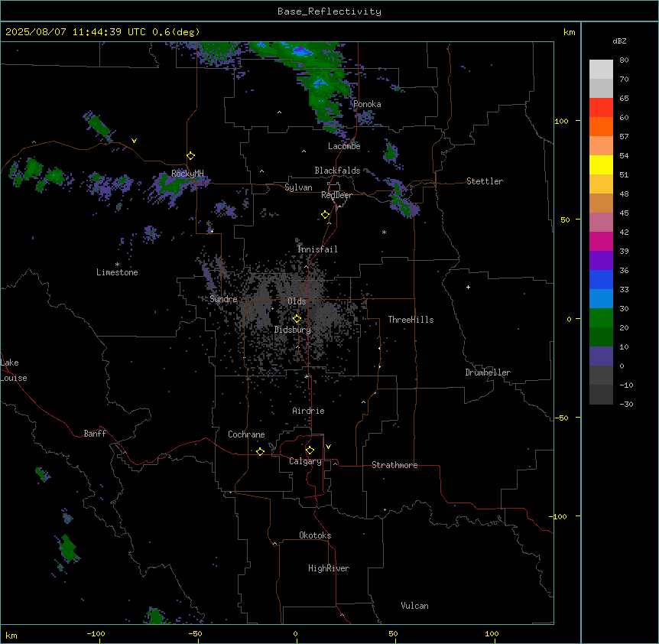Click the Blackfalds town label
Screen dimensions: 659x644
[x=337, y=171]
